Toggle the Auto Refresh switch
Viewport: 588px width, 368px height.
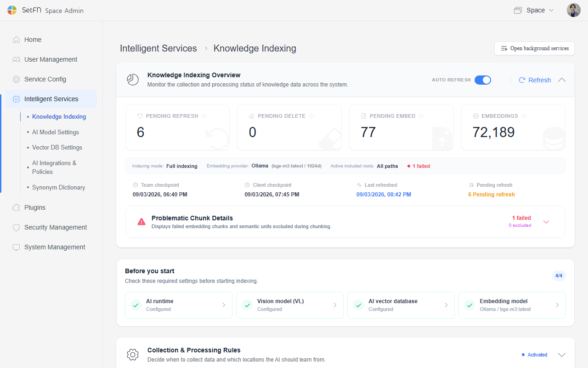click(483, 80)
